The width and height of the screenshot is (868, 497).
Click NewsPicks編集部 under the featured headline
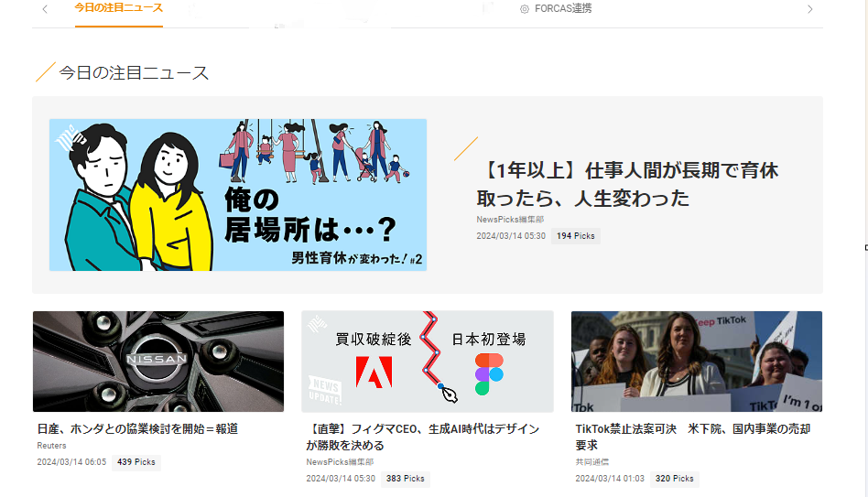click(x=510, y=219)
